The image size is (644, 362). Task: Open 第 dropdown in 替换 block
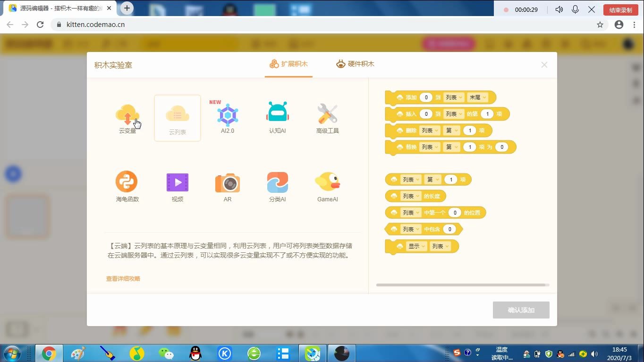(x=452, y=147)
